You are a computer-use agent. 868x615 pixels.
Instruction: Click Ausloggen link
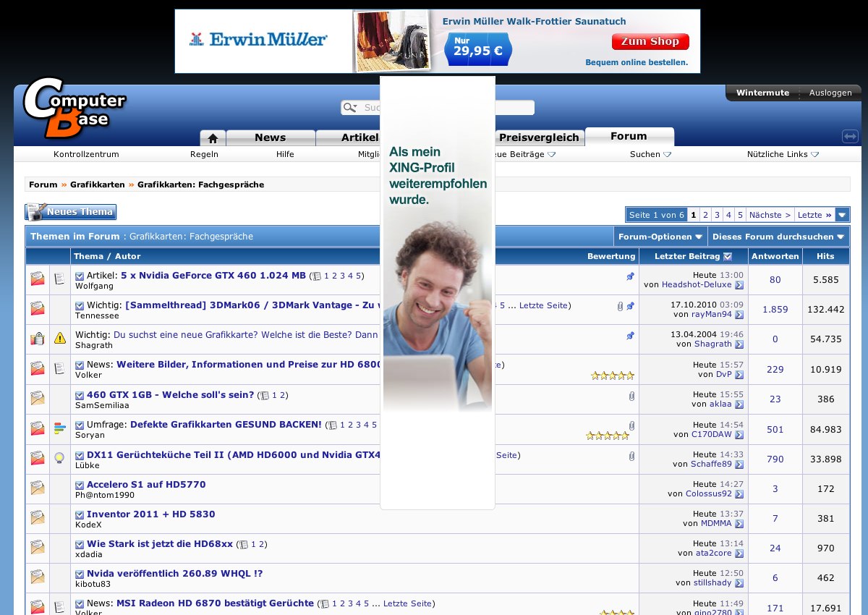(830, 93)
